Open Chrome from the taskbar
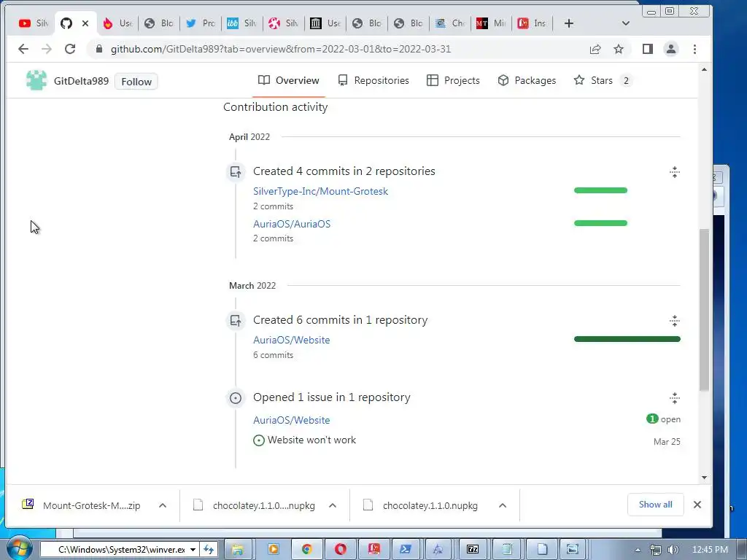This screenshot has width=747, height=560. tap(307, 550)
